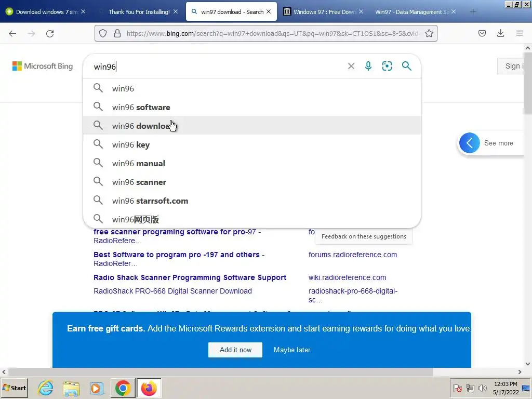Submit search with magnifier icon

(x=406, y=66)
